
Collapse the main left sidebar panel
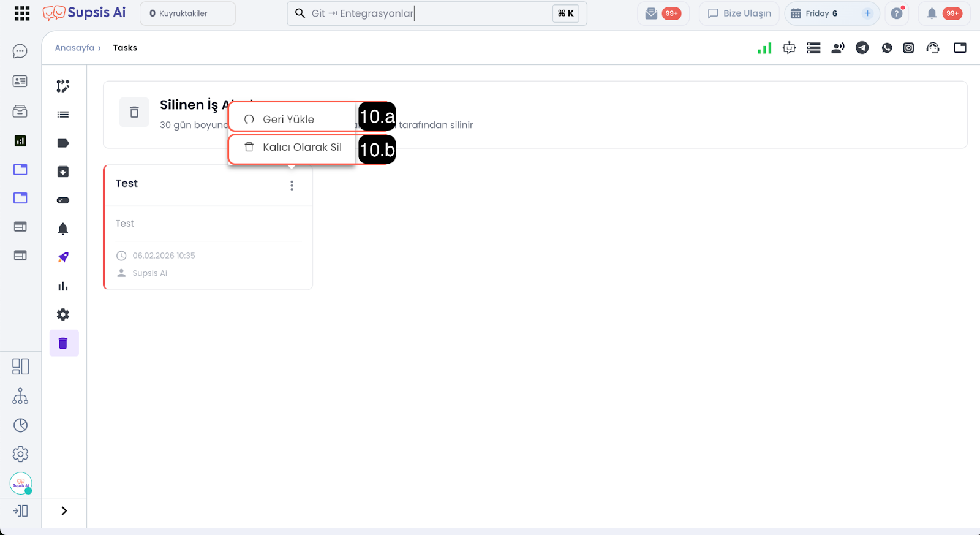coord(21,510)
